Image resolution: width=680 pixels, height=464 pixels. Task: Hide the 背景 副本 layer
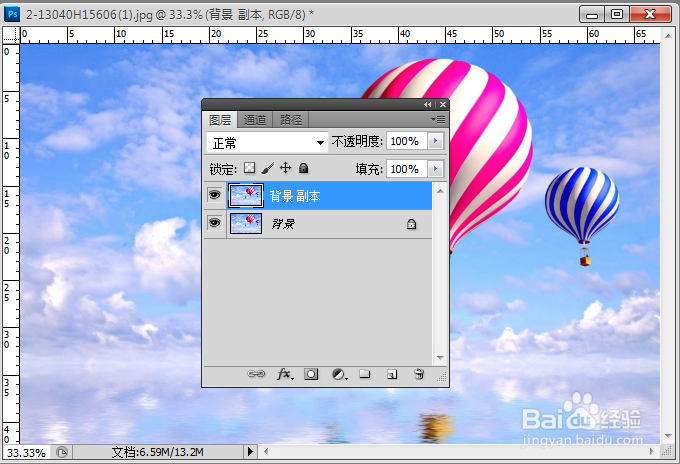click(x=215, y=196)
